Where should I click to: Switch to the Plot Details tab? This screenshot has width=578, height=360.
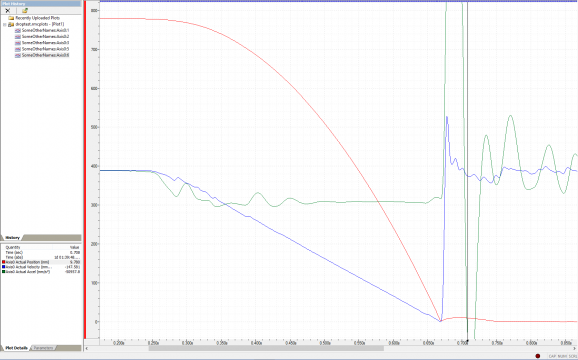click(16, 348)
